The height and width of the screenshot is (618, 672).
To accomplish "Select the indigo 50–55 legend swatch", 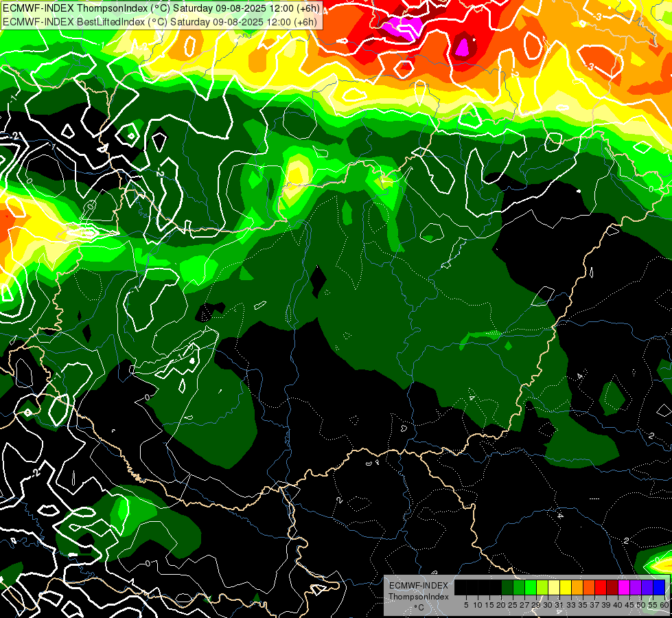I will pyautogui.click(x=647, y=587).
